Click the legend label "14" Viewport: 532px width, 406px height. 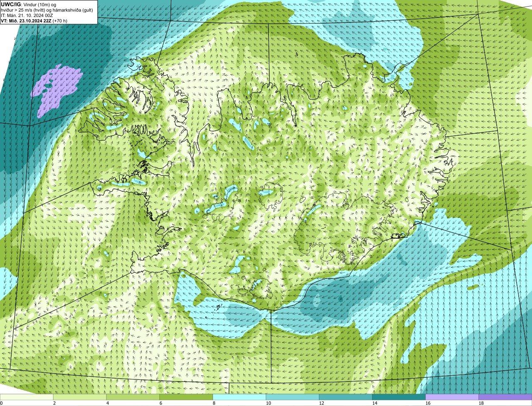[375, 403]
